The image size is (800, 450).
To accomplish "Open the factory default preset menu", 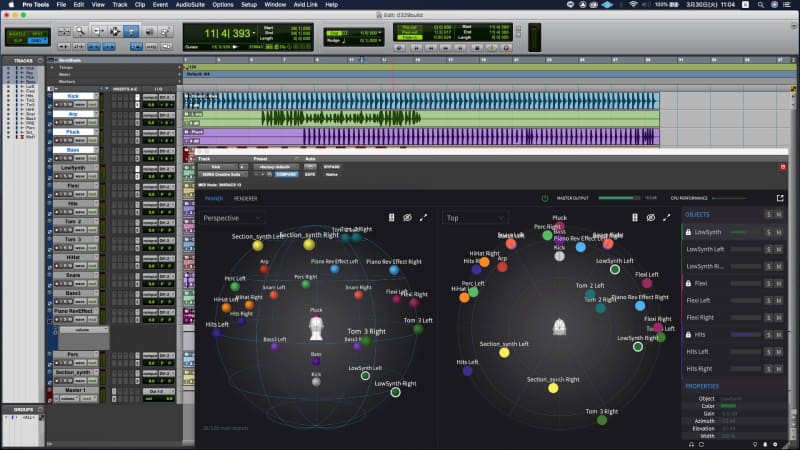I will pos(276,167).
